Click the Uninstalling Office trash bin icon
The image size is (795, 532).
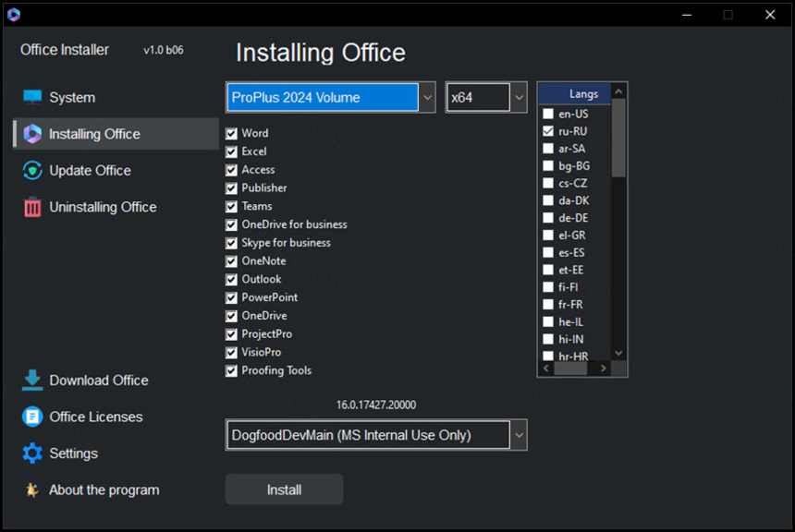pyautogui.click(x=32, y=208)
